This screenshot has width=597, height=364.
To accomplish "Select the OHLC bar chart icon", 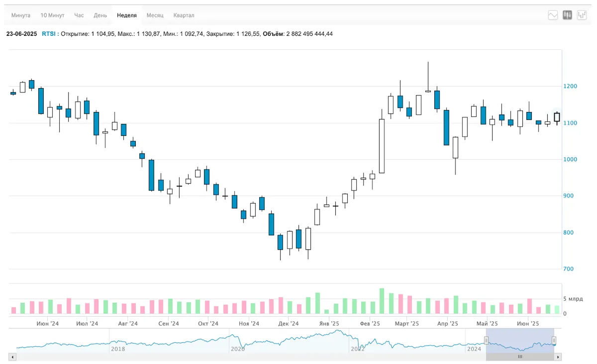I will tap(582, 15).
